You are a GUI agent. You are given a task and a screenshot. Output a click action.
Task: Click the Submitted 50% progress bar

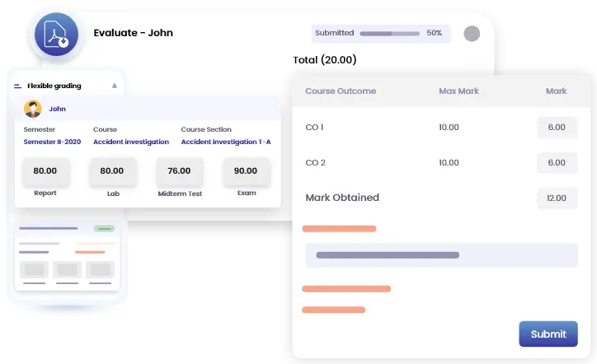tap(388, 34)
